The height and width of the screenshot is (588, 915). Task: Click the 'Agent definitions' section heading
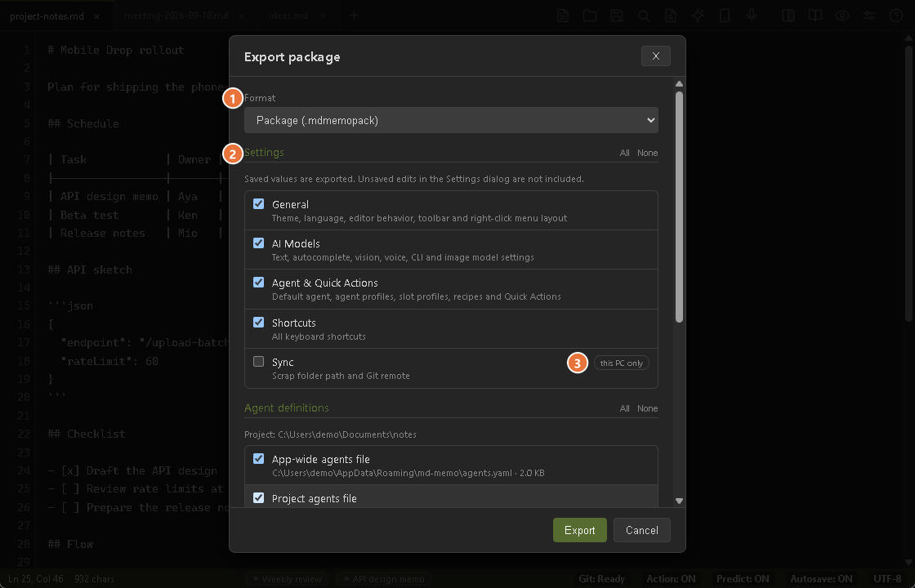click(287, 408)
